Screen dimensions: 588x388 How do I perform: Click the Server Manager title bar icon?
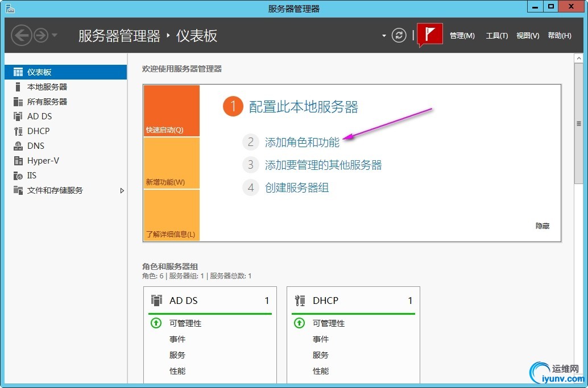(x=10, y=9)
